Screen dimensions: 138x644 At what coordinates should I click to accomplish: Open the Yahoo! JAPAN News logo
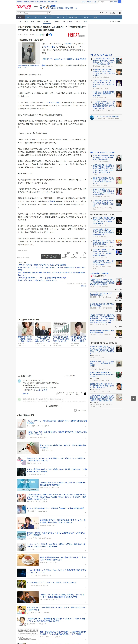point(27,7)
